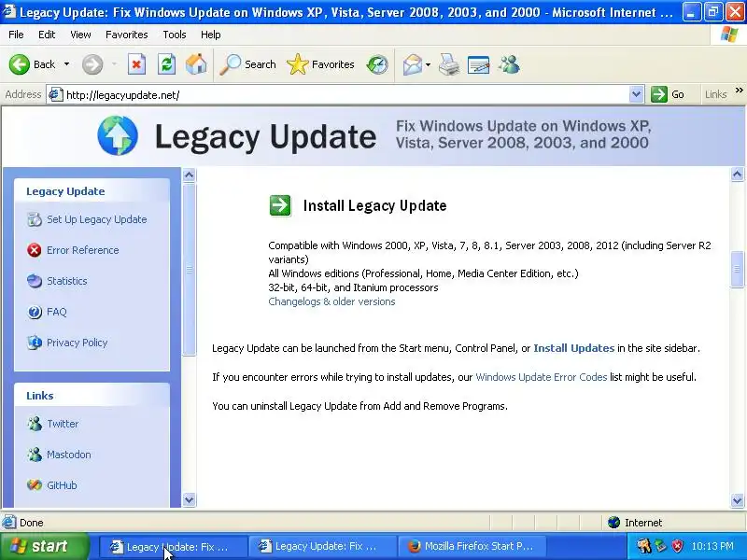Follow the Changelogs & older versions link

point(331,301)
